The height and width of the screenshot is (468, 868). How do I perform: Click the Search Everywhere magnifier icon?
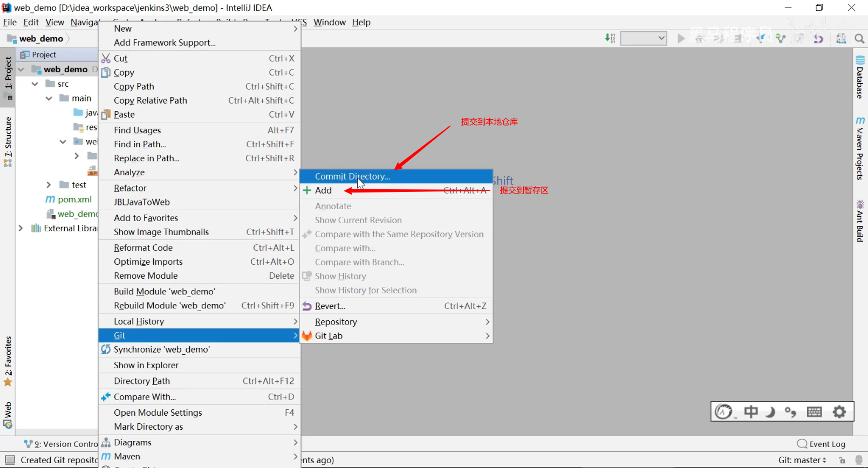859,38
